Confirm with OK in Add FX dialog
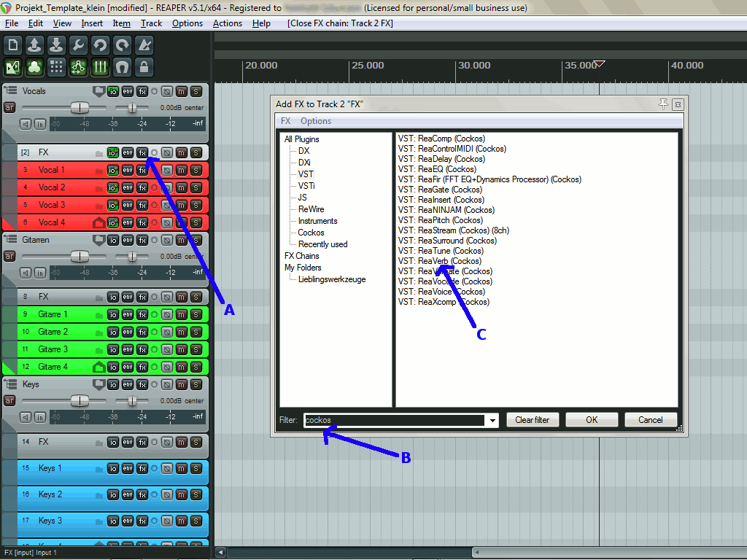The height and width of the screenshot is (560, 747). [592, 420]
